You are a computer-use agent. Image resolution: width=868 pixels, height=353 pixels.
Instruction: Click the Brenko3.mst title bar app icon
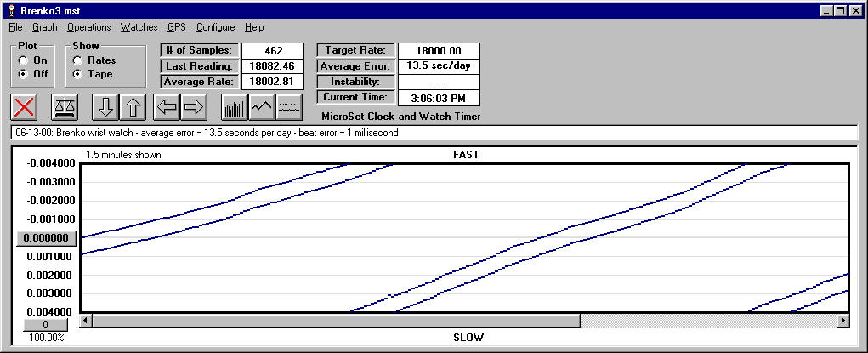(12, 10)
